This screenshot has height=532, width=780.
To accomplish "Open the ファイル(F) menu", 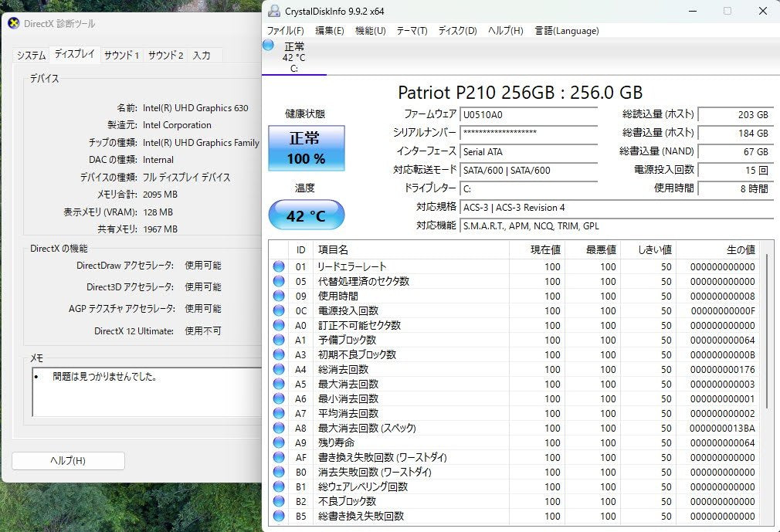I will 286,31.
